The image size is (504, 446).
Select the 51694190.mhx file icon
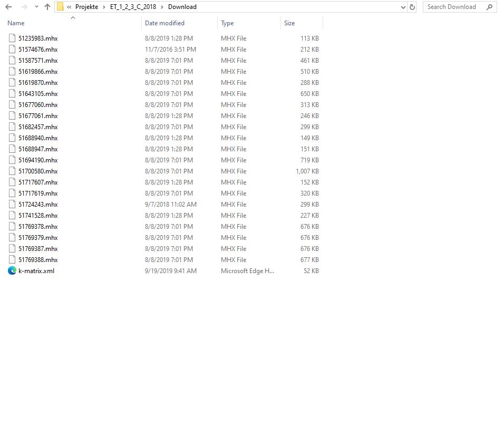pos(12,160)
